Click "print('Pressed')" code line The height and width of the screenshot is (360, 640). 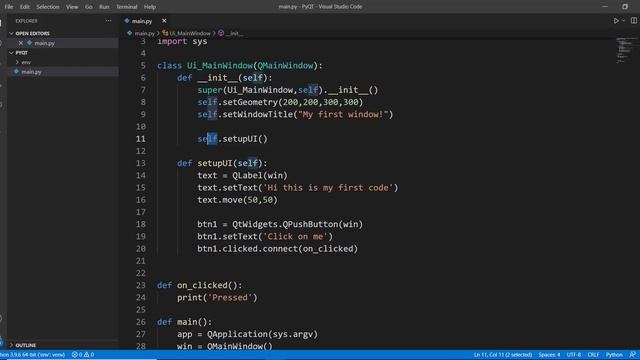click(217, 298)
